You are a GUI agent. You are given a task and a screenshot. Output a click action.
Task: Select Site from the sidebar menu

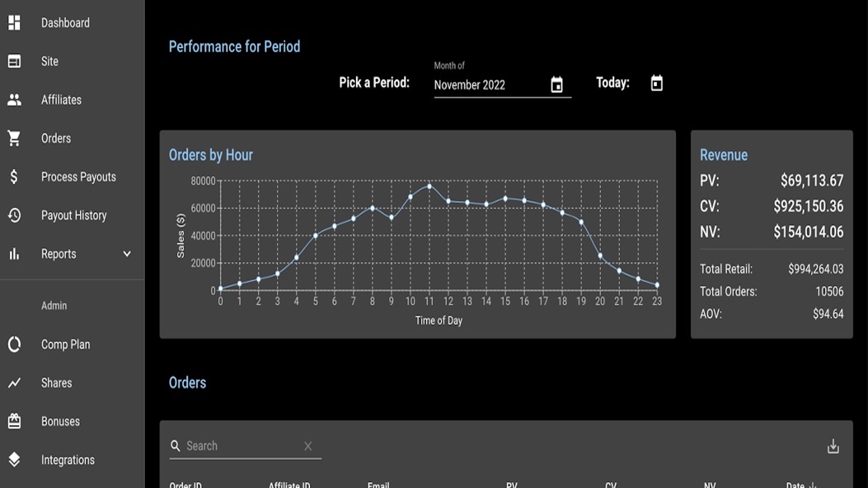pos(49,61)
